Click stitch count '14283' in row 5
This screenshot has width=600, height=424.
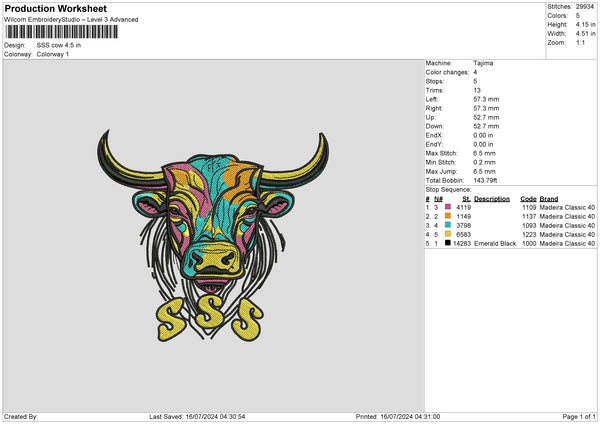point(462,243)
